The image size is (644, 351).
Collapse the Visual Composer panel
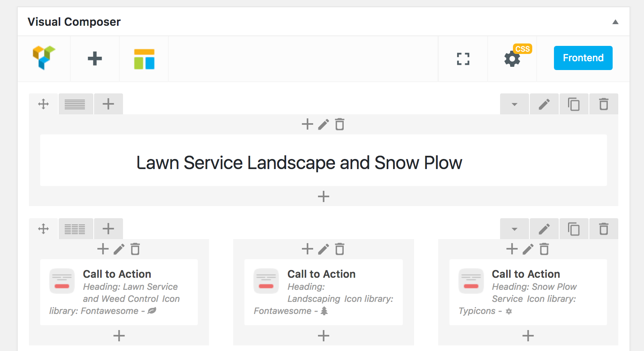(x=615, y=22)
